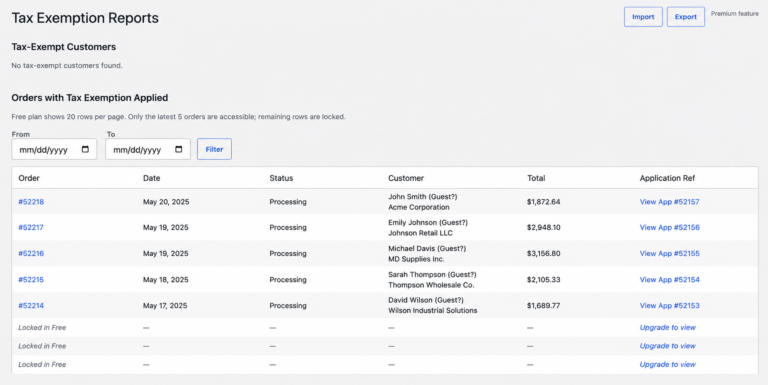Click Processing status of order #52218
Screen dimensions: 768x385
pos(288,202)
